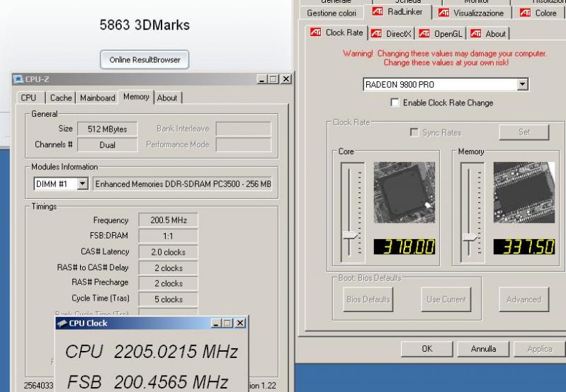Image resolution: width=566 pixels, height=392 pixels.
Task: Click the RAS# to CAS# Delay value
Action: (x=168, y=268)
